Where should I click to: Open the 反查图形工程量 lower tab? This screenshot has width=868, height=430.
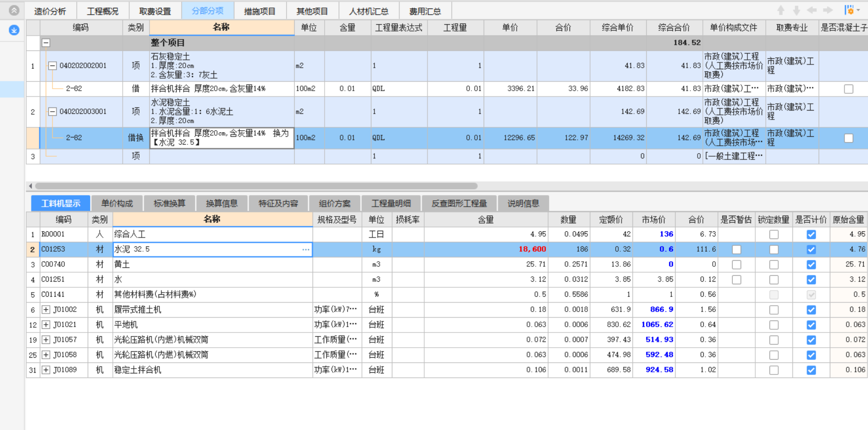[x=459, y=203]
